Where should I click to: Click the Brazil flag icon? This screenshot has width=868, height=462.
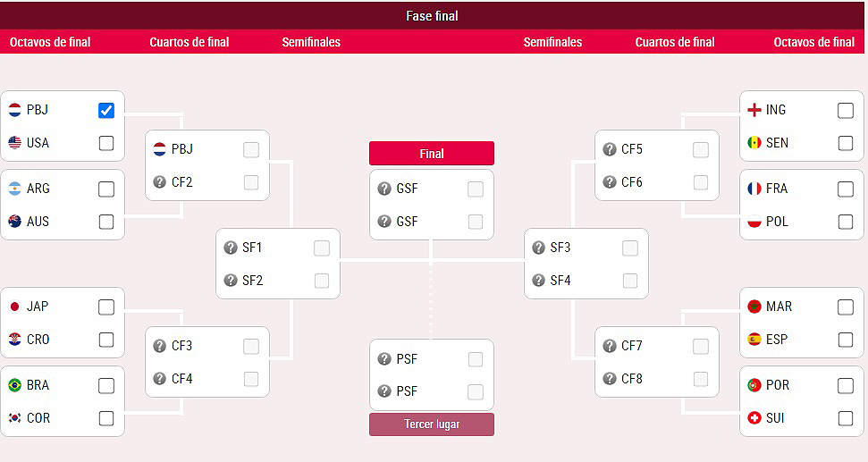pos(14,385)
